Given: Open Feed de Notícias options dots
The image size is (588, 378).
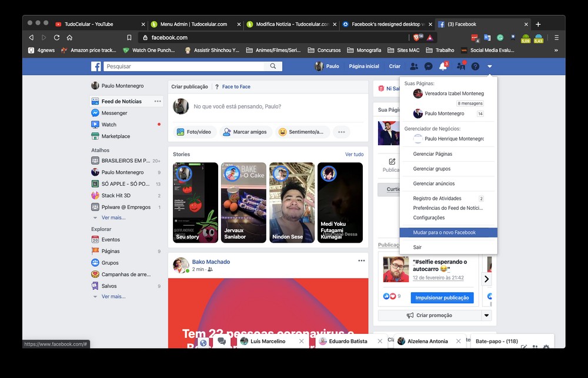Looking at the screenshot, I should coord(158,101).
